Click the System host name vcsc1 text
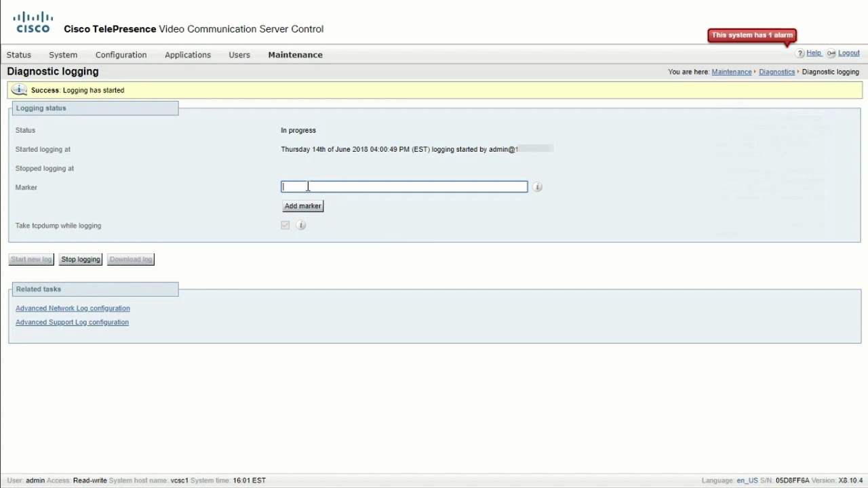Screen dimensions: 868x488 [179, 481]
